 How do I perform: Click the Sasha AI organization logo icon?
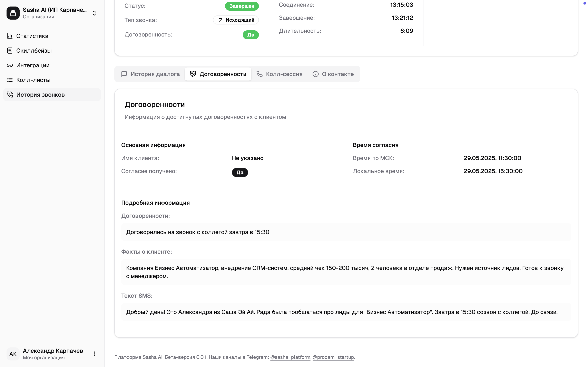[x=13, y=13]
